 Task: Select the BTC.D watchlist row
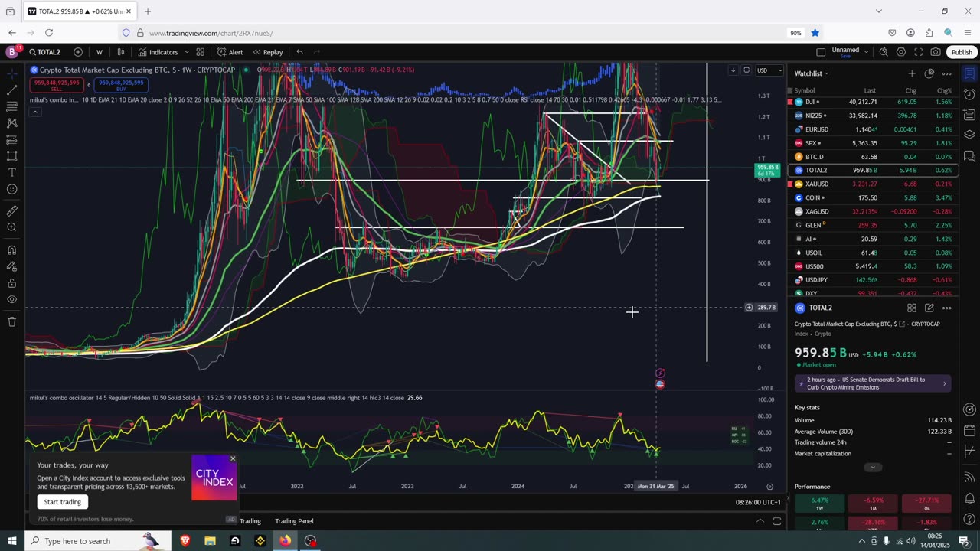pos(872,157)
